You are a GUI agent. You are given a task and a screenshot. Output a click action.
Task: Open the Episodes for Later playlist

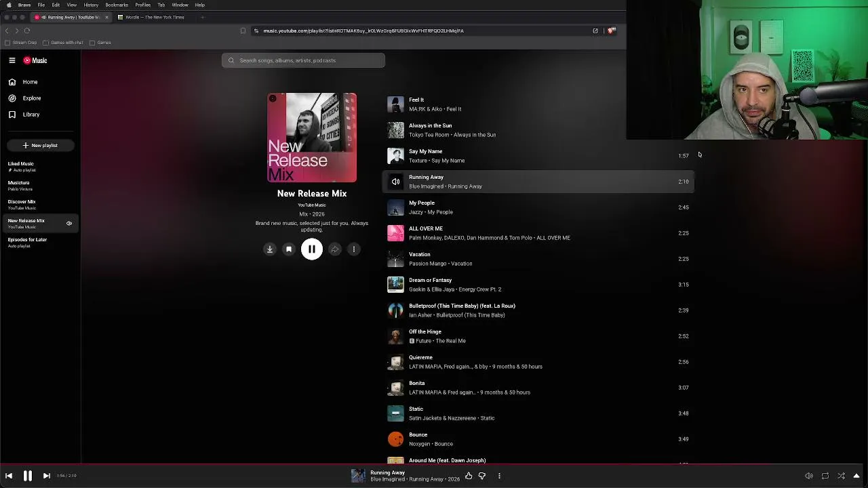[39, 242]
